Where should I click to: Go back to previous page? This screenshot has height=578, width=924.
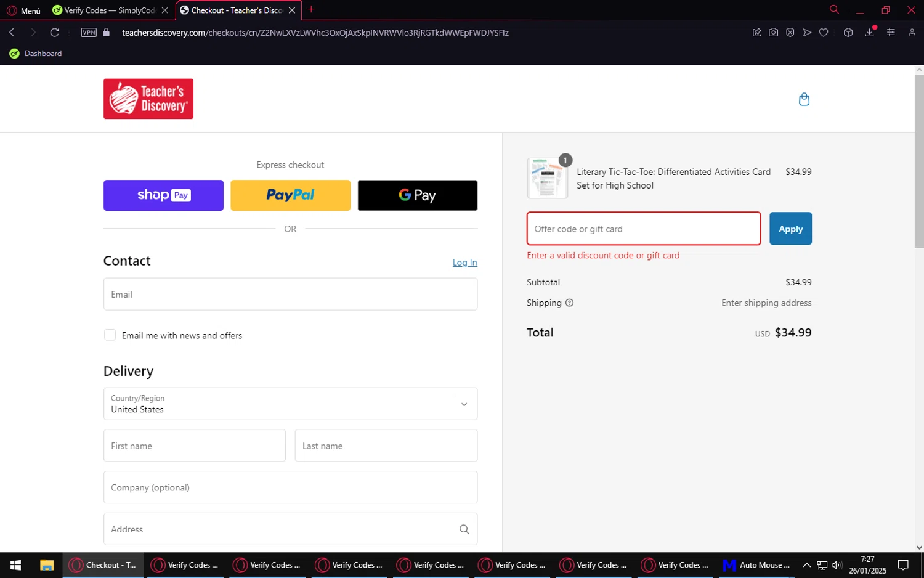click(x=12, y=33)
